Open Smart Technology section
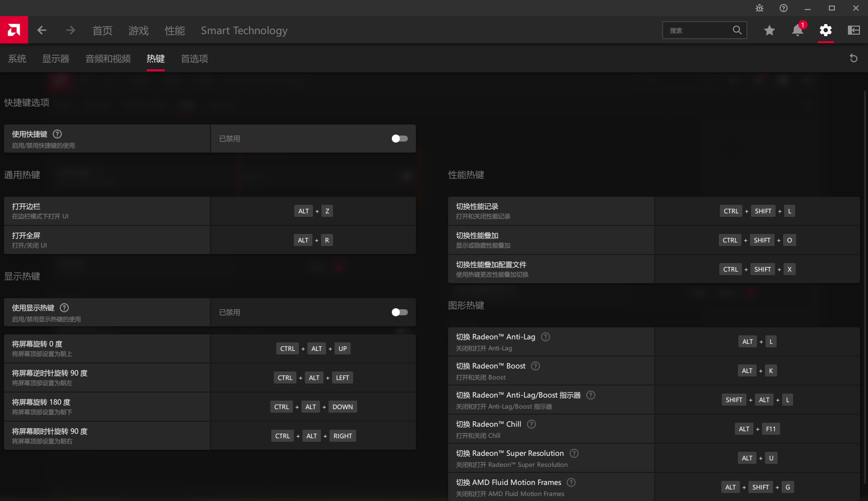Image resolution: width=868 pixels, height=501 pixels. 244,31
